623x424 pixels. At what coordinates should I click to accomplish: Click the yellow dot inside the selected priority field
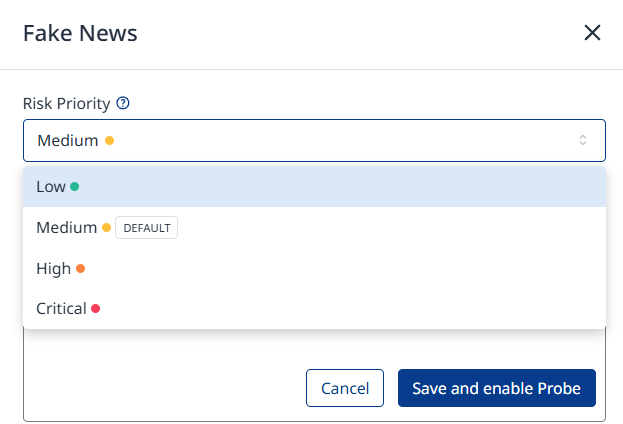coord(109,141)
